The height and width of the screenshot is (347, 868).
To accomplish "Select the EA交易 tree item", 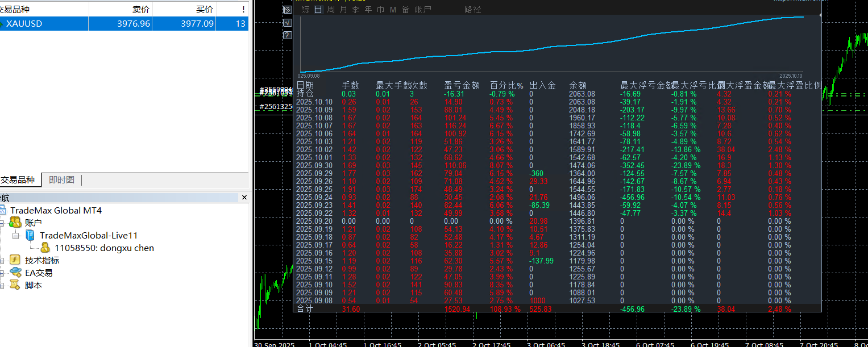I will coord(39,273).
